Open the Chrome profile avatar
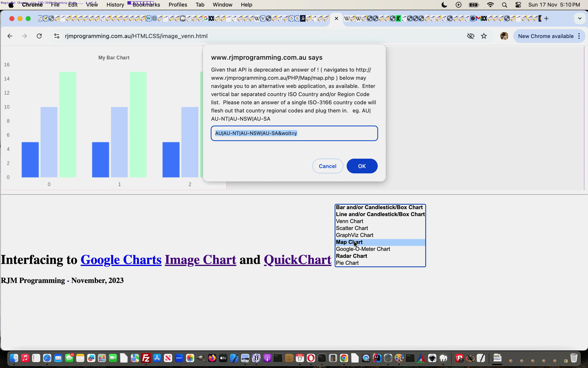Image resolution: width=588 pixels, height=368 pixels. coord(504,36)
